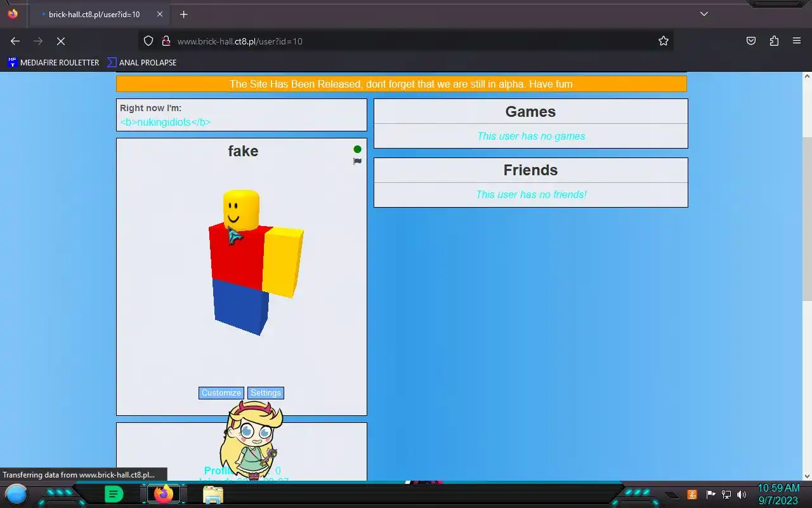This screenshot has height=508, width=812.
Task: Stop loading the page
Action: [61, 41]
